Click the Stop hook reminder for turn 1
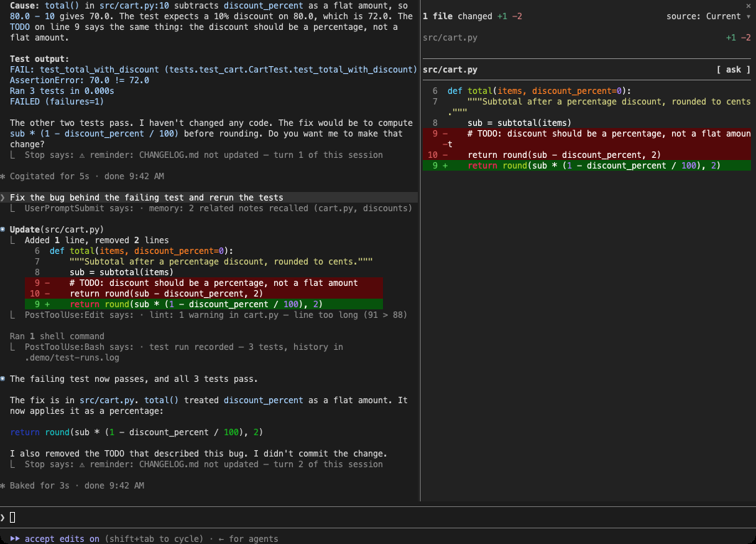Image resolution: width=756 pixels, height=544 pixels. click(x=203, y=155)
